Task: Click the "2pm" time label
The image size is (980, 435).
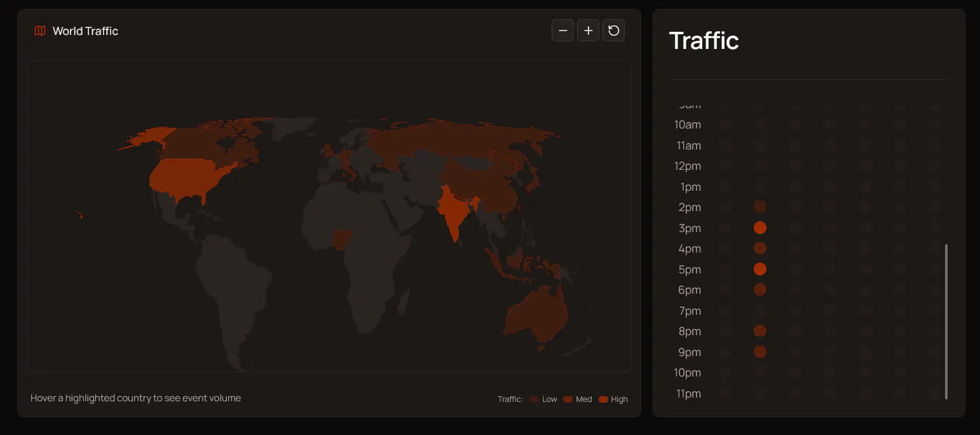Action: (690, 207)
